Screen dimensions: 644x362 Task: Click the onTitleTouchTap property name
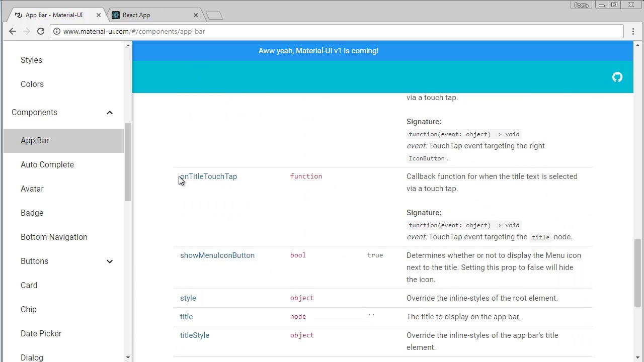tap(208, 176)
